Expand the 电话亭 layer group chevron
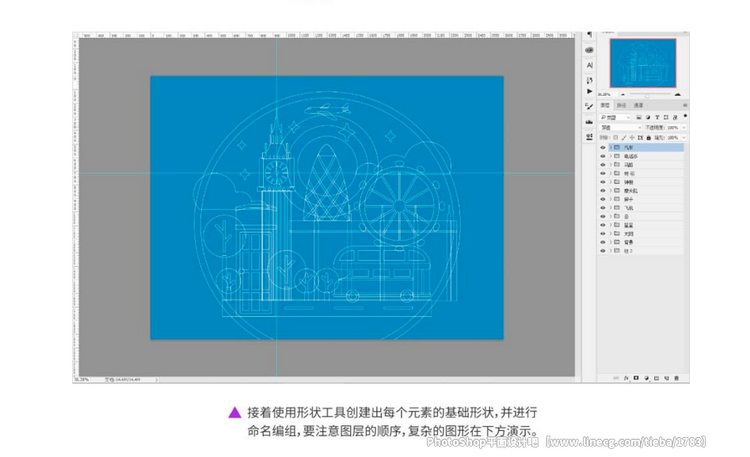This screenshot has height=457, width=750. pyautogui.click(x=611, y=156)
